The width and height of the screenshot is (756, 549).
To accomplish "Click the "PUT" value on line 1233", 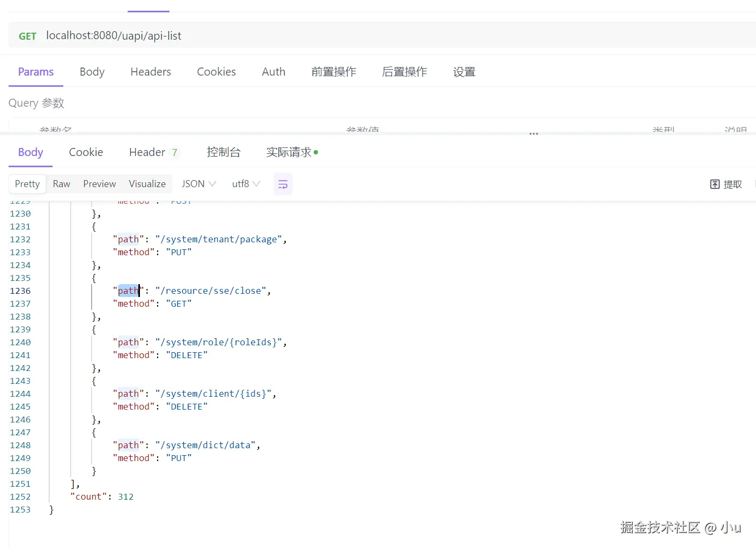I will (x=179, y=252).
